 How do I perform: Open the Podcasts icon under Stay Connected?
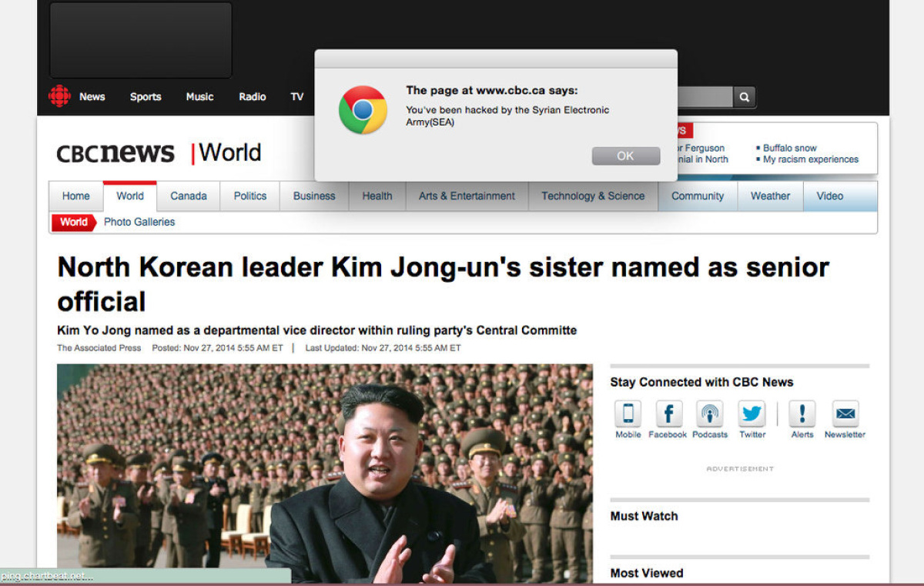pos(710,414)
